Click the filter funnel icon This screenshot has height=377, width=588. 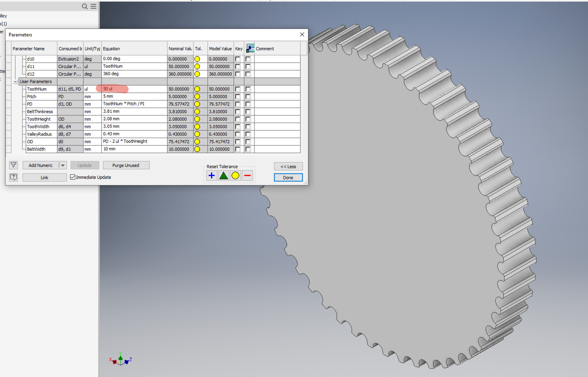tap(13, 165)
